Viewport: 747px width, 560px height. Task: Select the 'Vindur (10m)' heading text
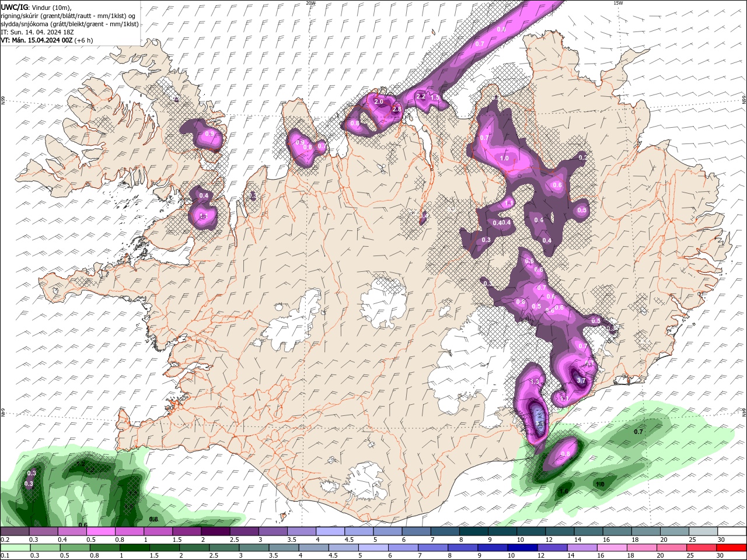tap(50, 7)
